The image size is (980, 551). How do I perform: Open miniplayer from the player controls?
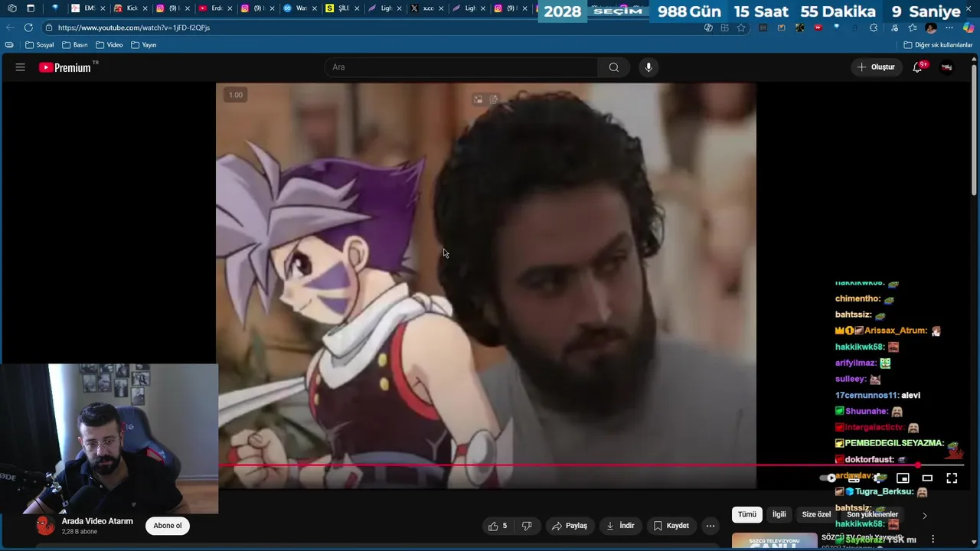pos(903,478)
